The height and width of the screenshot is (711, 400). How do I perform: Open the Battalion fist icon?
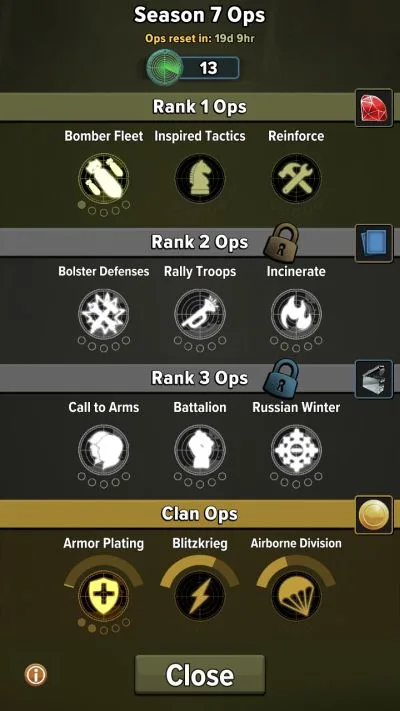click(200, 450)
